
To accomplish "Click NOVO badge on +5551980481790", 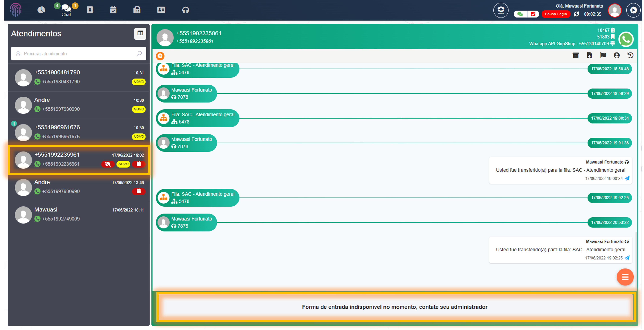I will tap(139, 82).
